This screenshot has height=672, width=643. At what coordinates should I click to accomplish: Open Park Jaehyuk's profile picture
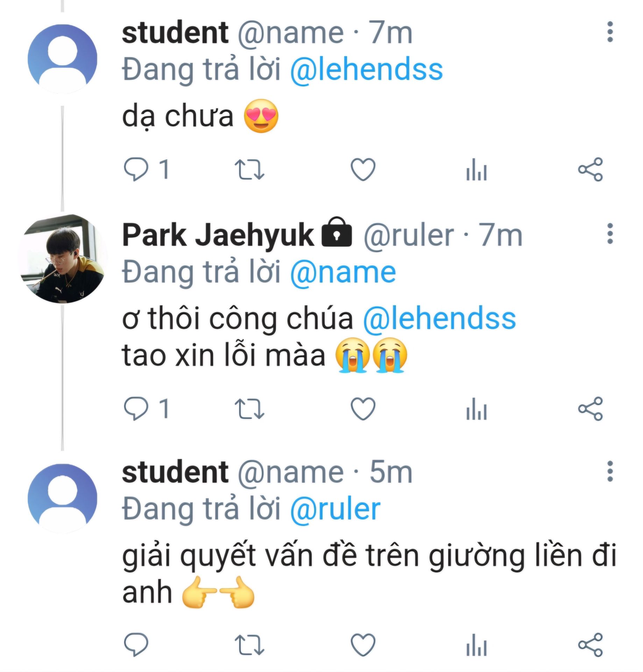click(62, 259)
